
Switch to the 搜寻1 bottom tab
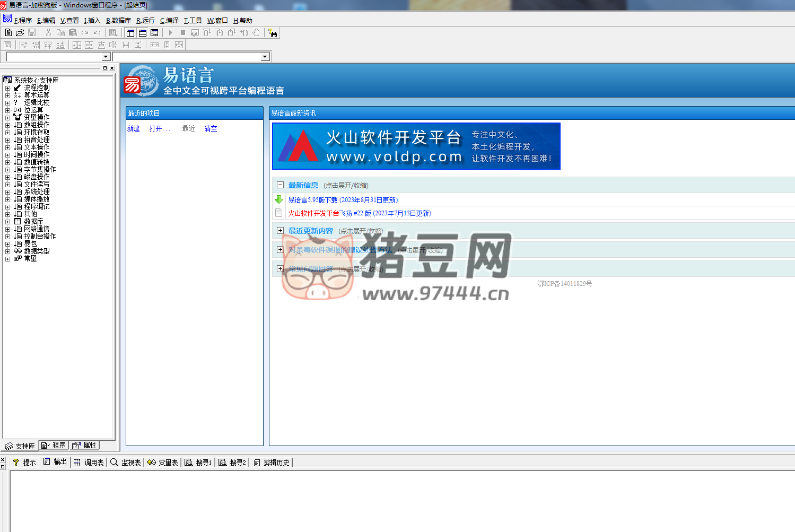pos(198,463)
